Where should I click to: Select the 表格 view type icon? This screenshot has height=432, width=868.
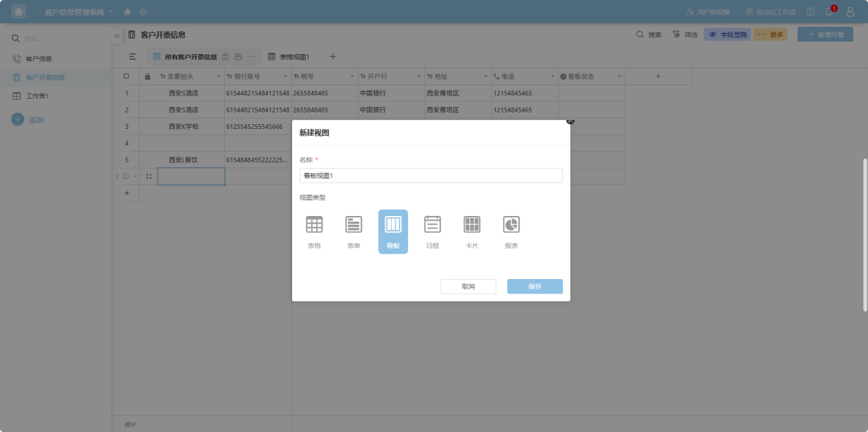click(314, 231)
